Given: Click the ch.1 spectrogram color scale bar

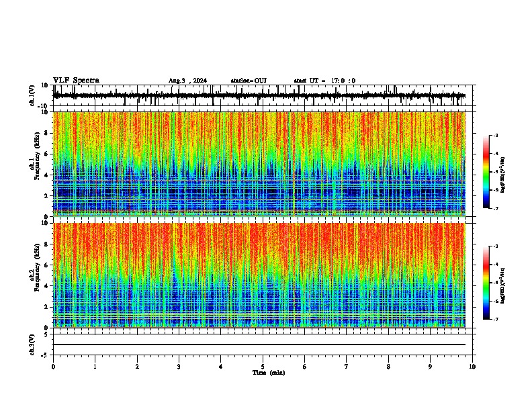Looking at the screenshot, I should pyautogui.click(x=486, y=172).
